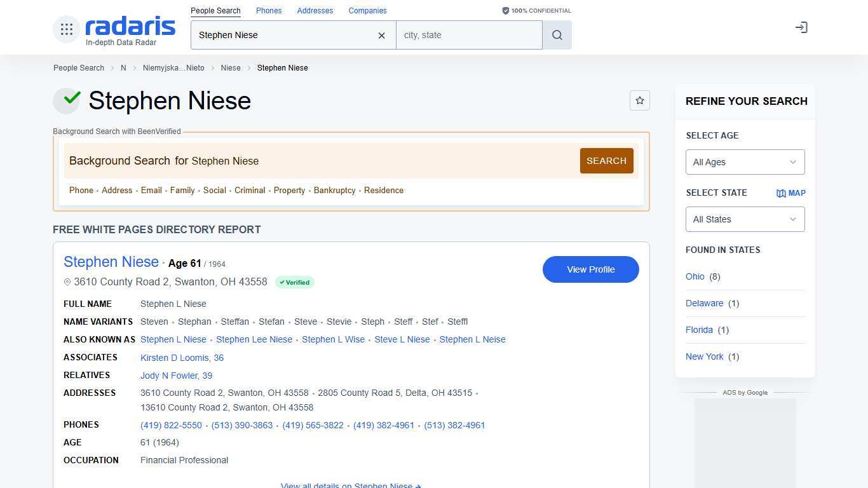
Task: Open the MAP view icon
Action: pyautogui.click(x=790, y=193)
